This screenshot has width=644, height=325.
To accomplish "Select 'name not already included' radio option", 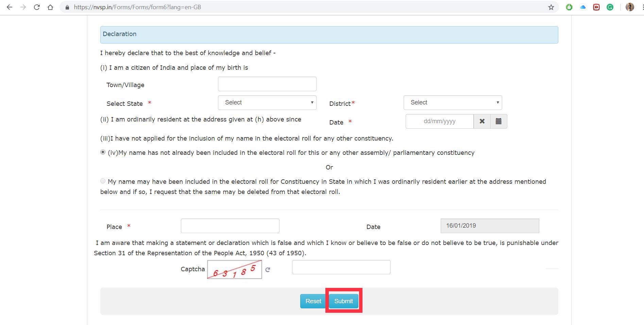I will [x=103, y=152].
